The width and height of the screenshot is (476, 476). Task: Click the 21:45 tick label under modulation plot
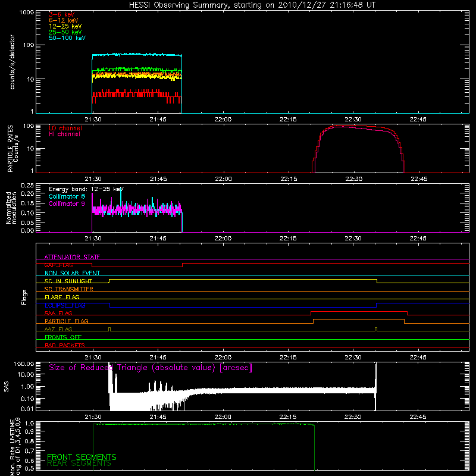(x=158, y=239)
